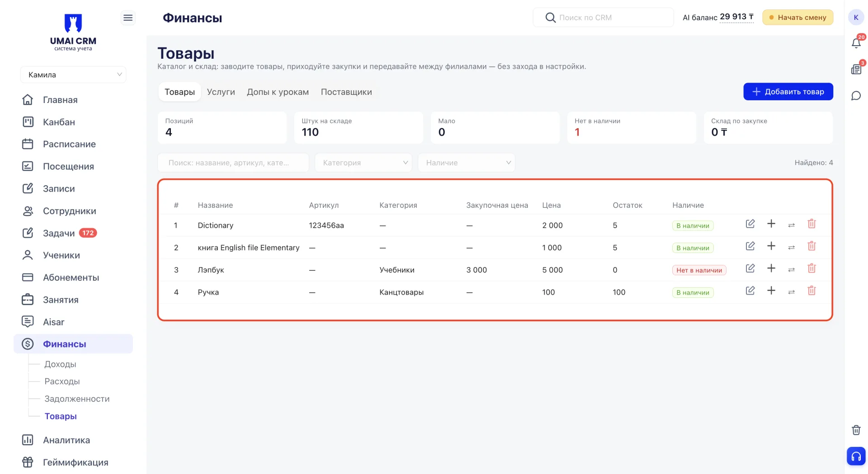Open the notifications bell
The height and width of the screenshot is (474, 868).
tap(856, 42)
